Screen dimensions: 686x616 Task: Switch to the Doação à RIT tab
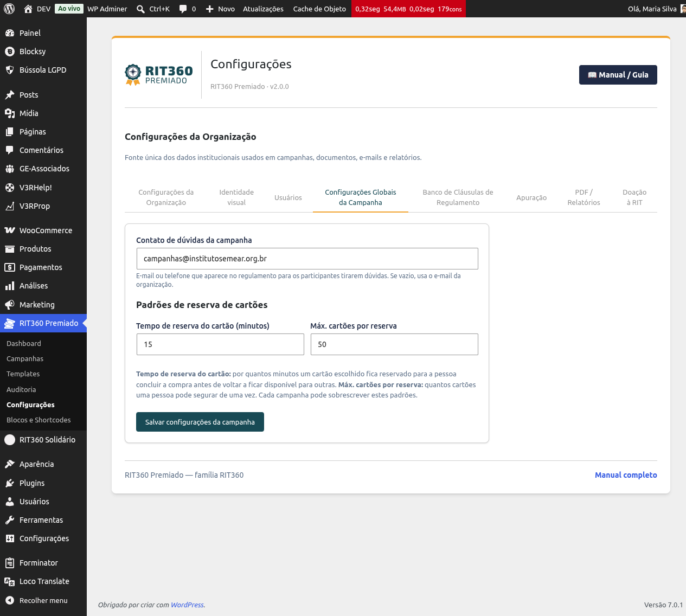tap(634, 197)
